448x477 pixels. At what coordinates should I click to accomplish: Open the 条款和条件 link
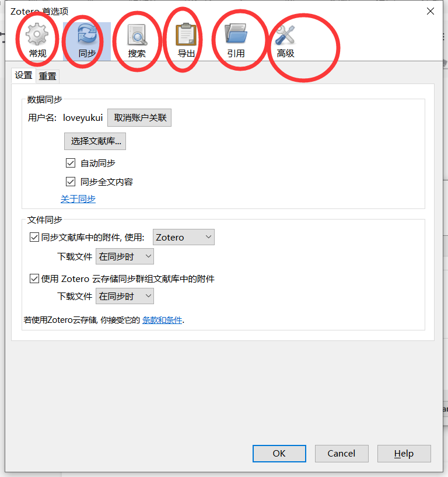click(162, 320)
